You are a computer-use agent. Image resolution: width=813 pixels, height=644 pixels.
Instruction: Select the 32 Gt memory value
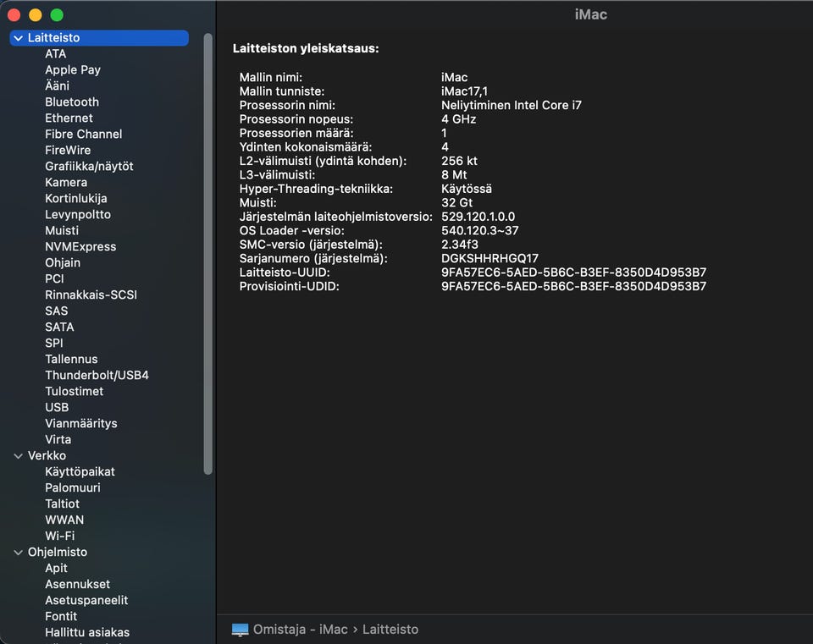click(456, 202)
